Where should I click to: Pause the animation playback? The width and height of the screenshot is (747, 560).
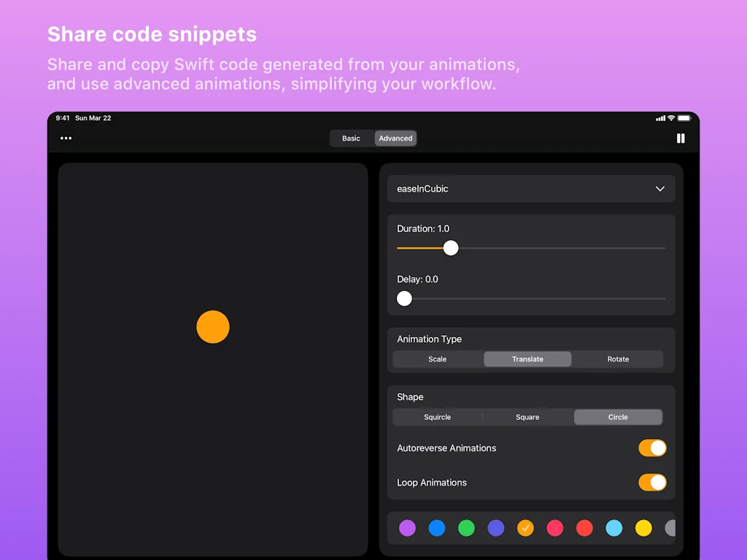pyautogui.click(x=681, y=139)
